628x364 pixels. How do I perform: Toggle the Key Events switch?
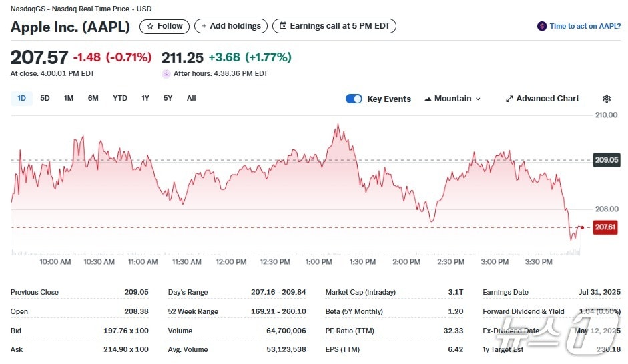tap(354, 99)
